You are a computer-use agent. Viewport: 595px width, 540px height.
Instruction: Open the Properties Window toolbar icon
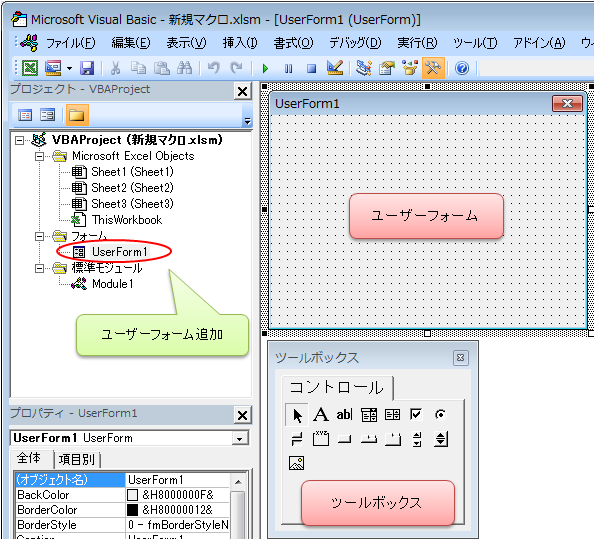387,68
